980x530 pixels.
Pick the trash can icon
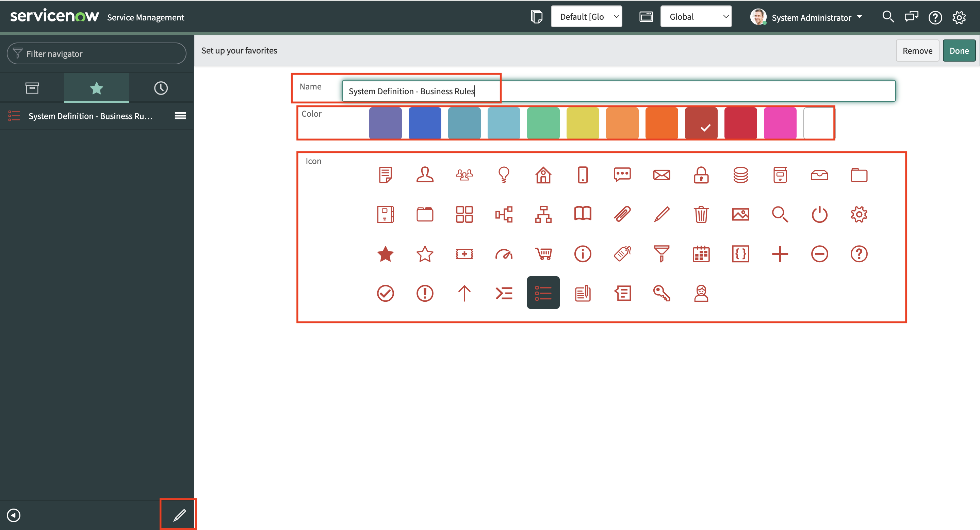click(701, 214)
